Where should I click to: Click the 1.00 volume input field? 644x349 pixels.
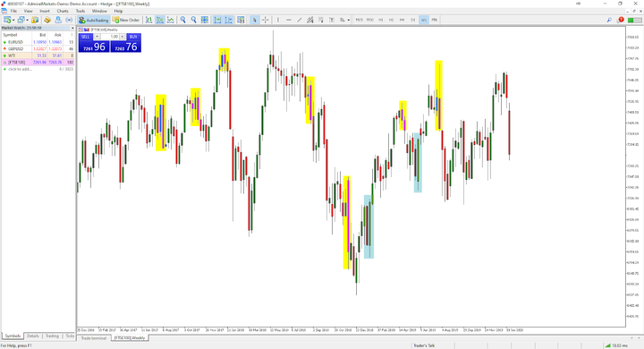pyautogui.click(x=110, y=37)
